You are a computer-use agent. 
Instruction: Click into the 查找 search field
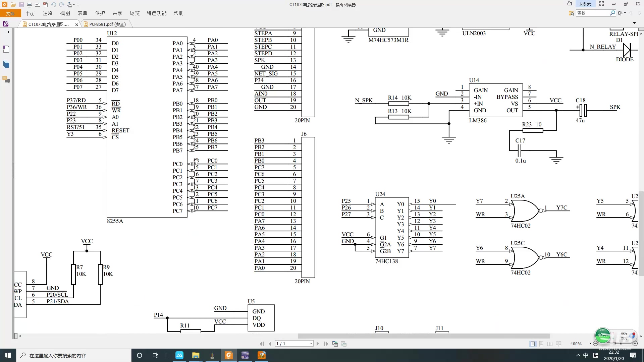tap(593, 13)
